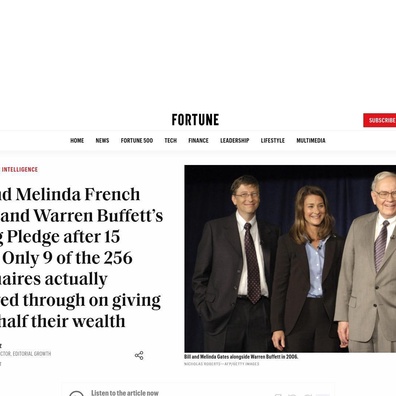Image resolution: width=396 pixels, height=396 pixels.
Task: Click the Giving Pledge article headline
Action: [x=81, y=257]
